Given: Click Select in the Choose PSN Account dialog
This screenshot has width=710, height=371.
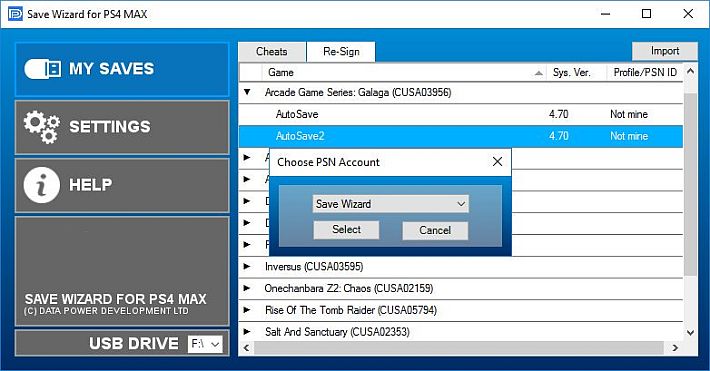Looking at the screenshot, I should pos(346,230).
